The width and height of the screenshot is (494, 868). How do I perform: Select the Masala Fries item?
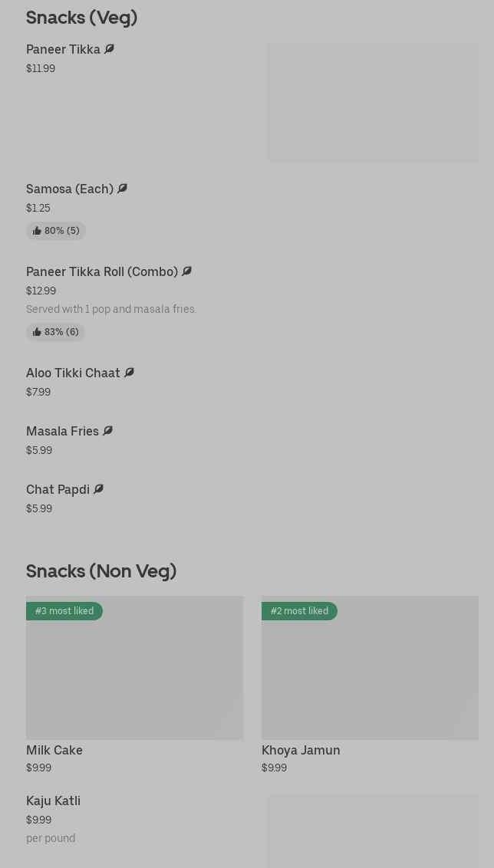(x=62, y=431)
